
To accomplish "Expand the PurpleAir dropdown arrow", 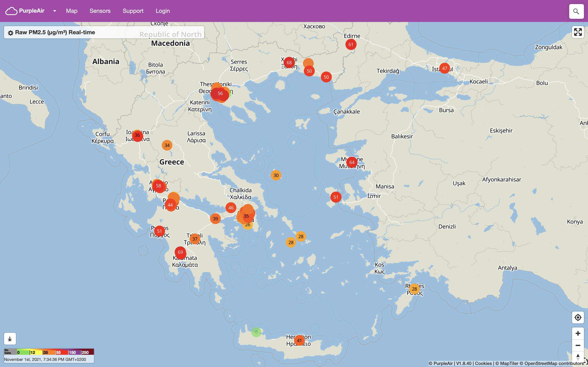I will pyautogui.click(x=55, y=11).
